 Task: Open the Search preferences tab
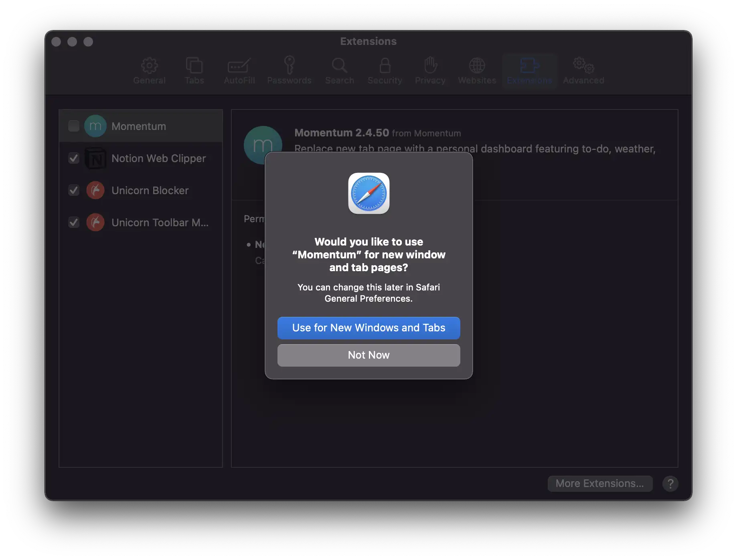(x=340, y=71)
